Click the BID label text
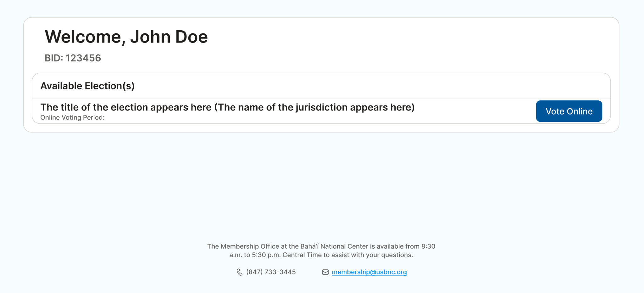 click(x=54, y=58)
